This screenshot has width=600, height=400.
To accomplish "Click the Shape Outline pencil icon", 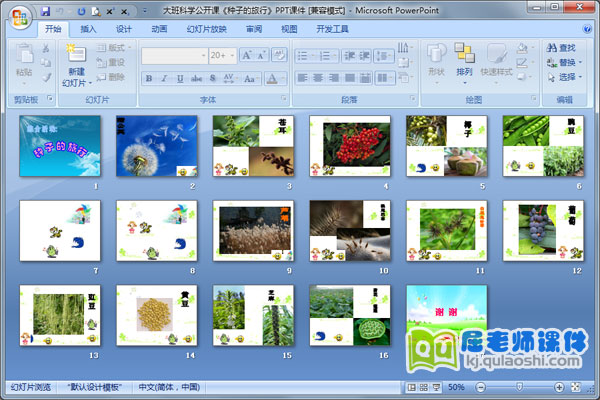I will point(522,63).
